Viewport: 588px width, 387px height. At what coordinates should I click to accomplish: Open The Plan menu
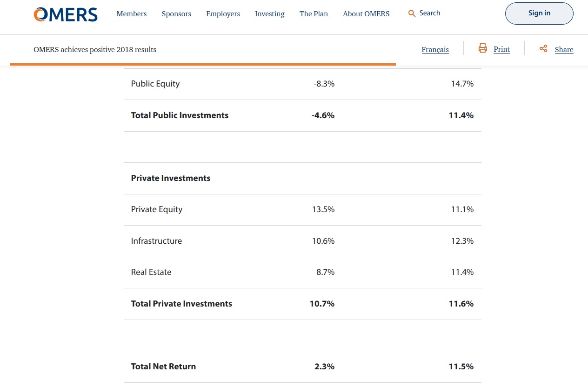coord(313,14)
